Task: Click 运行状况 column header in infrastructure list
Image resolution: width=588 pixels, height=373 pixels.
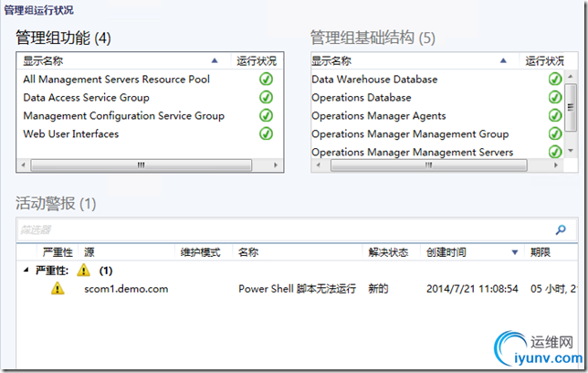Action: [x=544, y=61]
